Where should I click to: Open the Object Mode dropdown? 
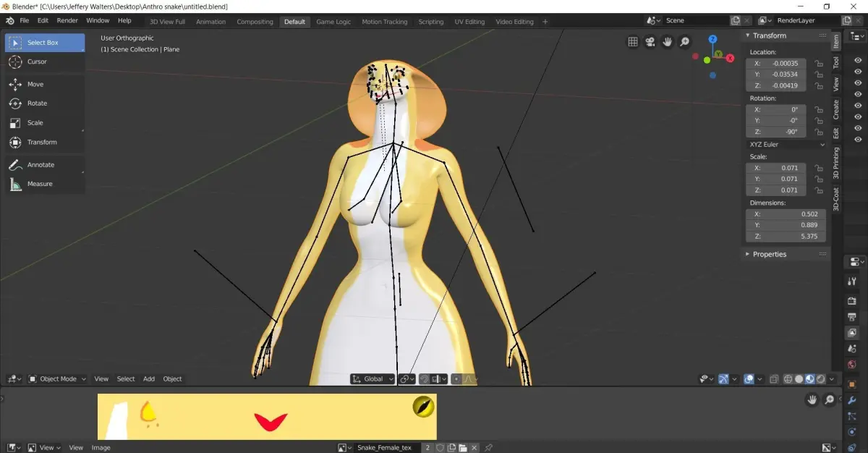[58, 379]
